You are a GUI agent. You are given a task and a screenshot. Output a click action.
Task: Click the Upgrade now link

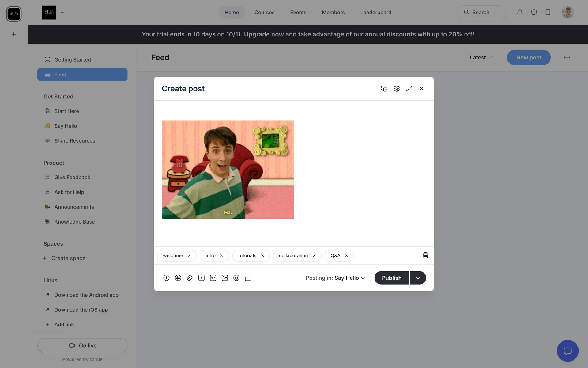264,34
